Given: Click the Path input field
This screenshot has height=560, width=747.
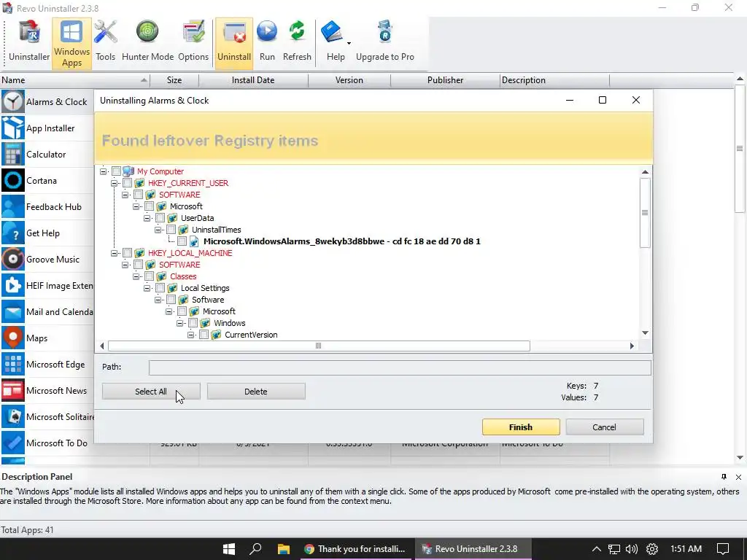Looking at the screenshot, I should (400, 367).
